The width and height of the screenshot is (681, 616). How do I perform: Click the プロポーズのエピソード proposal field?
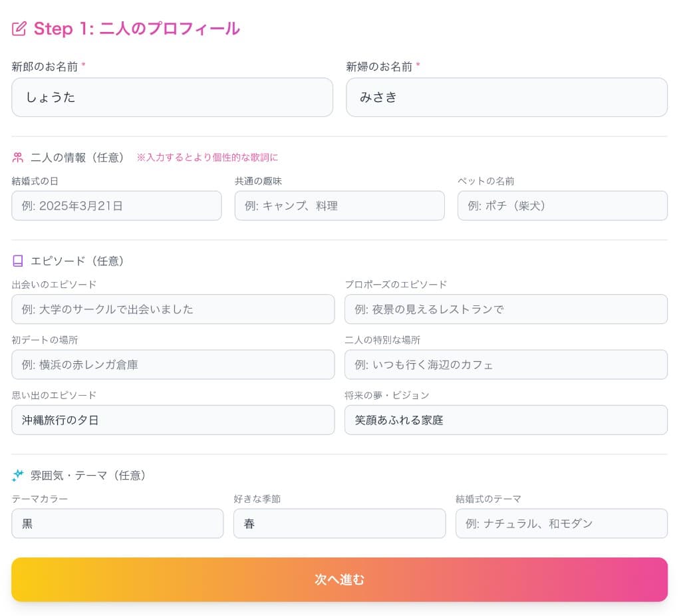507,309
